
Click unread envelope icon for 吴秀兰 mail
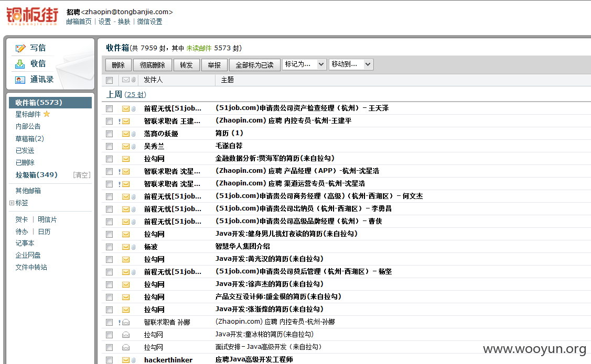point(126,147)
